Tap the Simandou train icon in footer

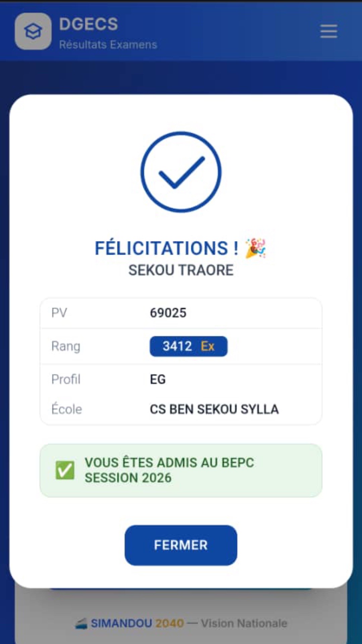[81, 624]
